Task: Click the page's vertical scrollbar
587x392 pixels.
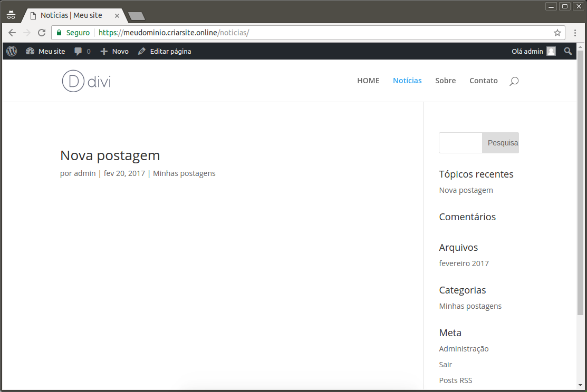Action: pyautogui.click(x=580, y=184)
